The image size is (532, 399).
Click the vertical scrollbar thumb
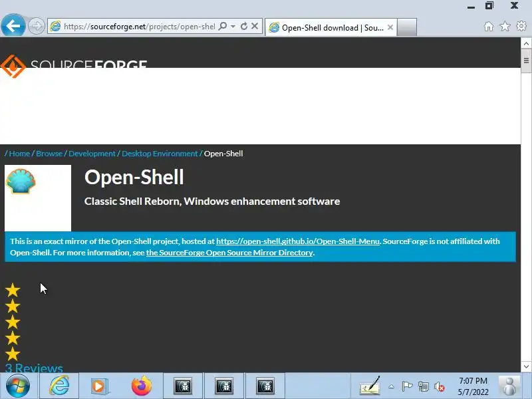(x=526, y=61)
